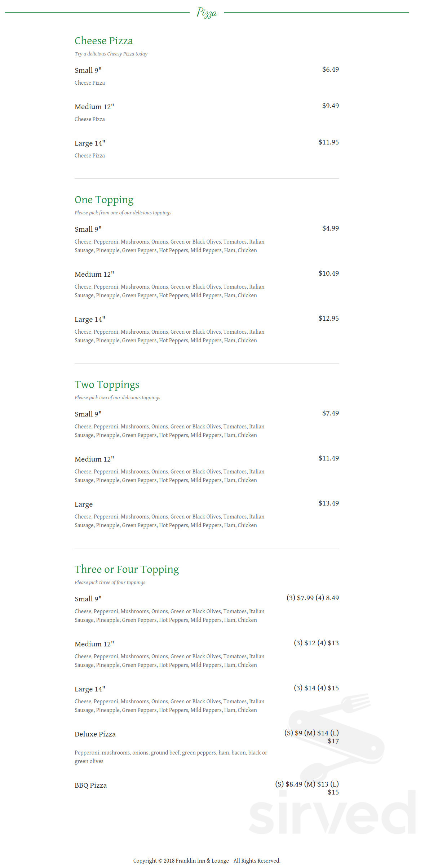
Task: Click the $4.99 one-topping small price
Action: [x=330, y=228]
